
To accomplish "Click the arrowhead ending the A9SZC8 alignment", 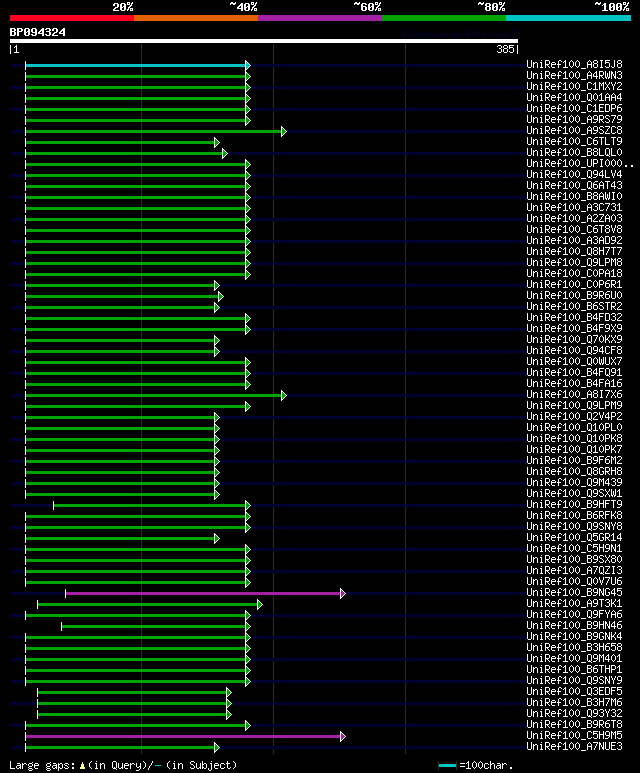I will [x=284, y=131].
